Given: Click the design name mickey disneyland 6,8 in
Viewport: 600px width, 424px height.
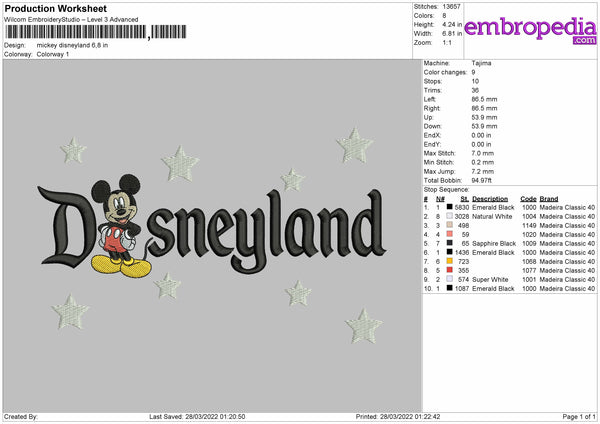Looking at the screenshot, I should click(x=72, y=45).
